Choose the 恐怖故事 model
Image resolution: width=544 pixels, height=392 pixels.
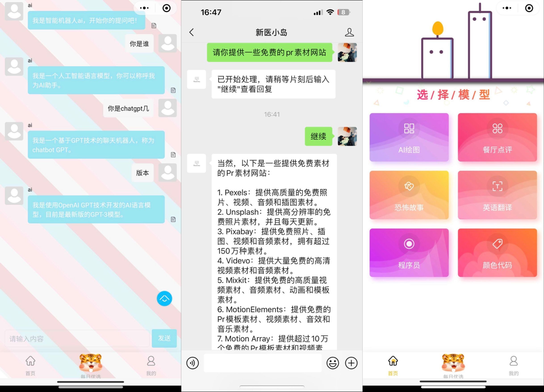409,195
